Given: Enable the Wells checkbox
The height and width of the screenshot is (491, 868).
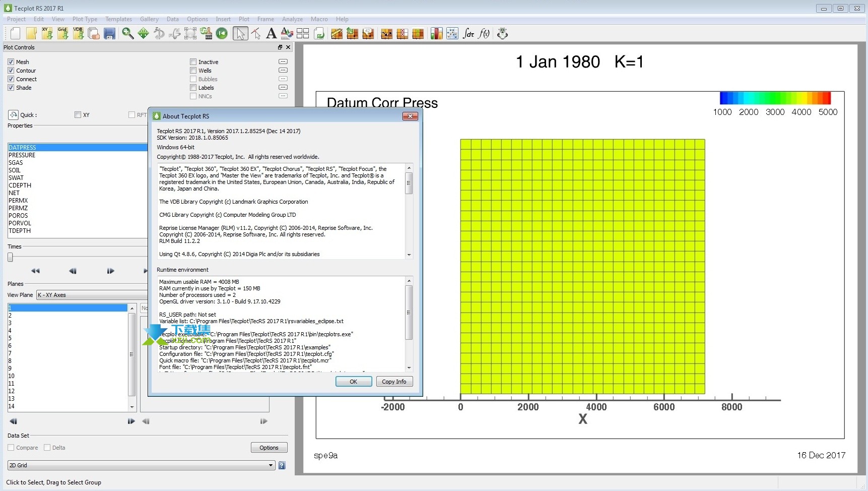Looking at the screenshot, I should [193, 71].
